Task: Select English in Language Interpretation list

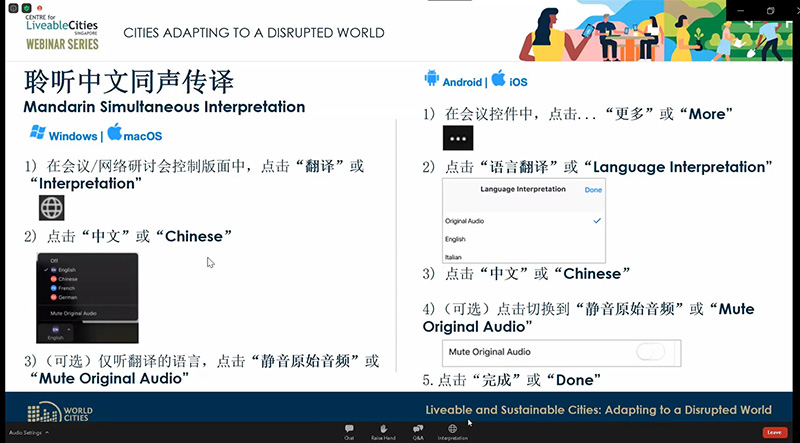Action: click(456, 239)
